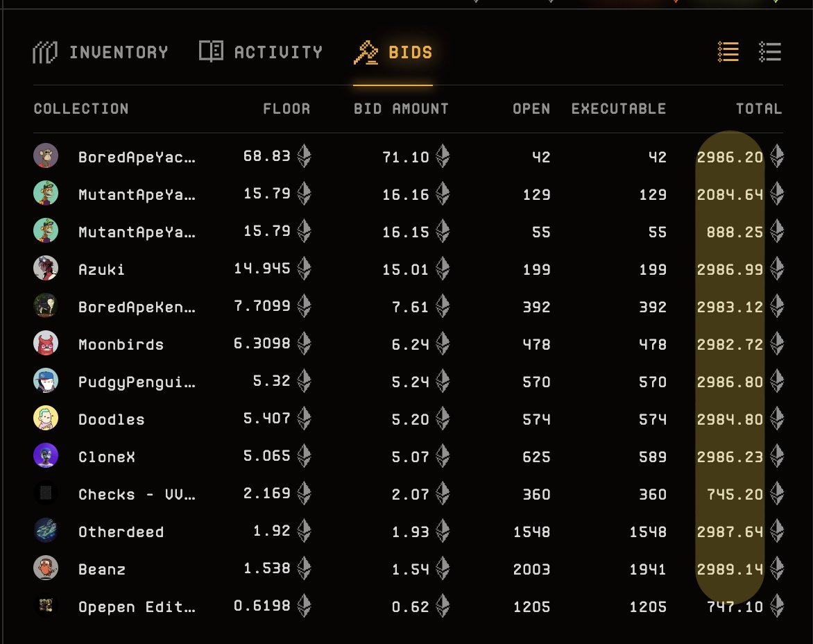This screenshot has height=644, width=813.
Task: Sort by the Collection column header
Action: coord(81,109)
